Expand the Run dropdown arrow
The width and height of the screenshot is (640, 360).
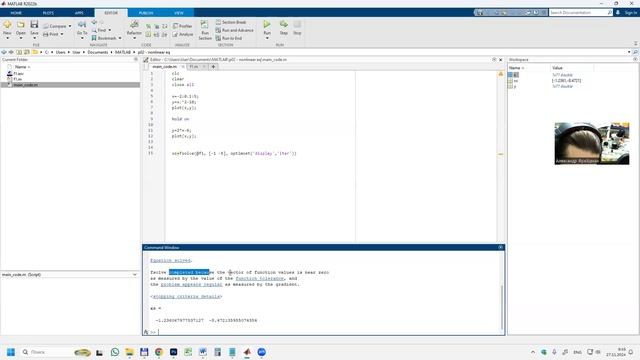click(x=267, y=38)
